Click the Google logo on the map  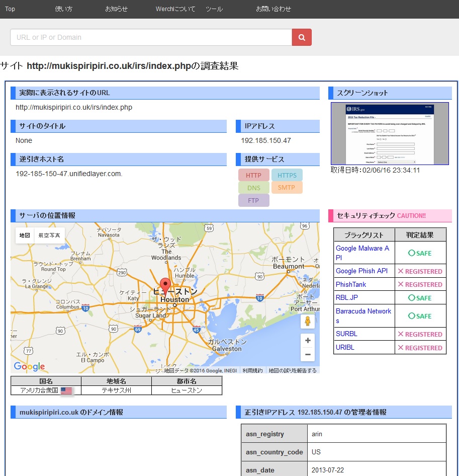click(x=29, y=366)
